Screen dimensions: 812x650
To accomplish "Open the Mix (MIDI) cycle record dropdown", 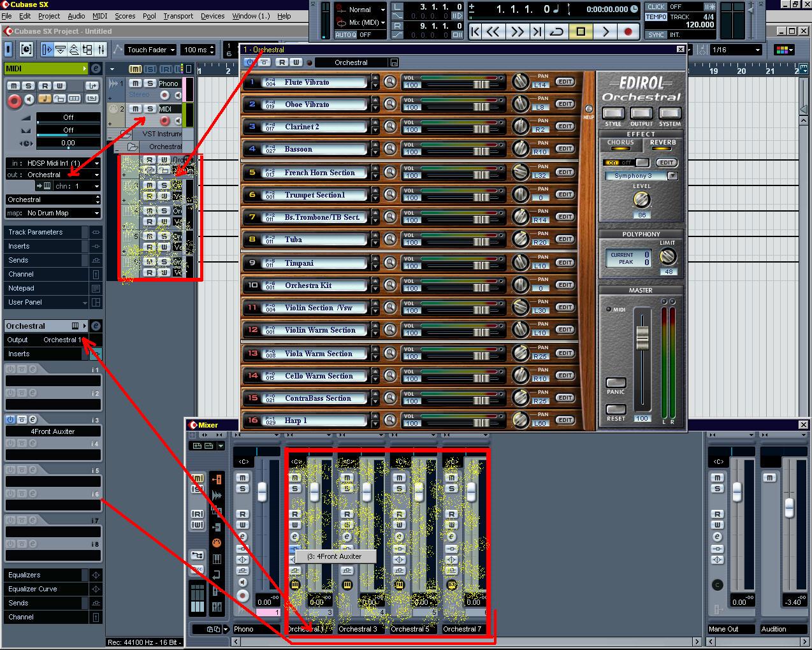I will tap(360, 22).
